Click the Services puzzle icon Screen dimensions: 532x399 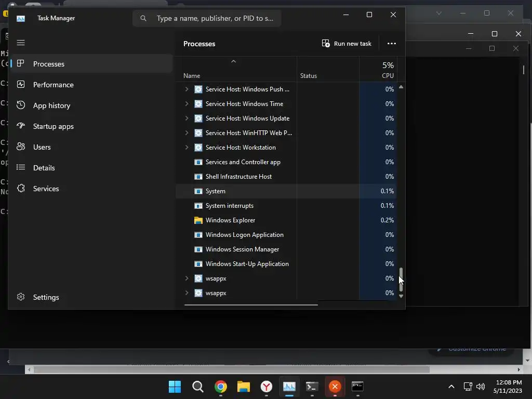[x=21, y=188]
